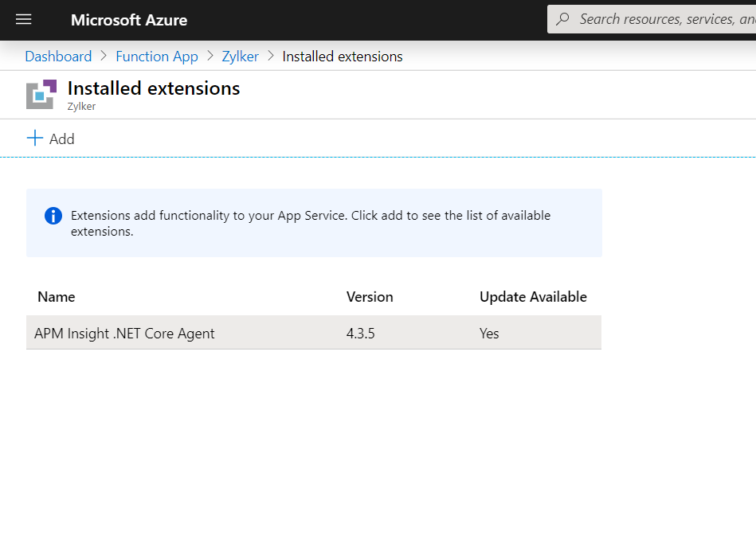Open the Zylker breadcrumb link
This screenshot has height=535, width=756.
pos(240,57)
